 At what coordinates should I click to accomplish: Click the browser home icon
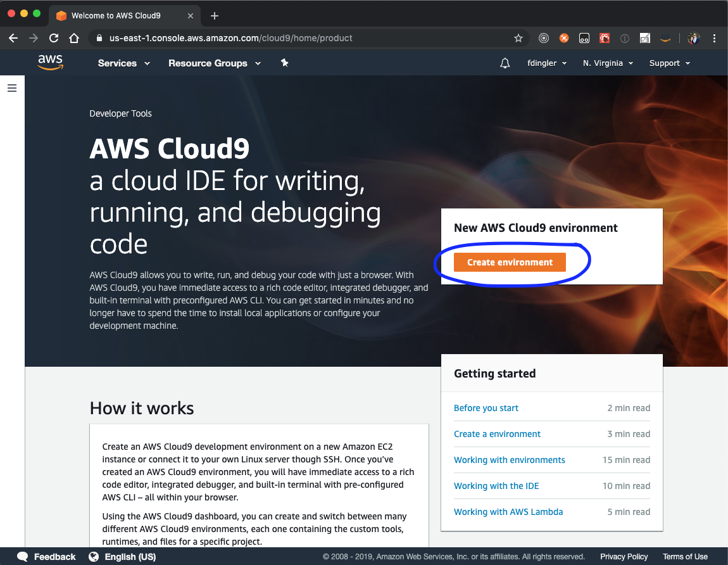[74, 38]
